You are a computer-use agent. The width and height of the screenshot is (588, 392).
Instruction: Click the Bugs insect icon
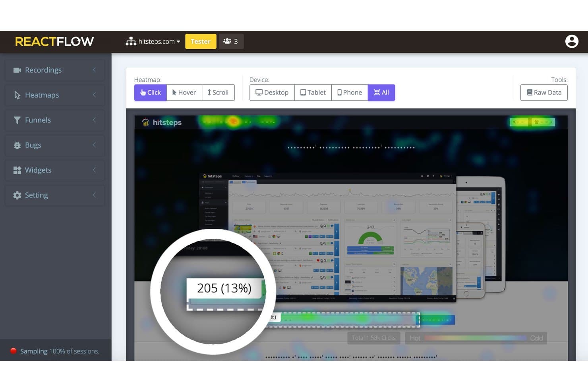[x=17, y=145]
